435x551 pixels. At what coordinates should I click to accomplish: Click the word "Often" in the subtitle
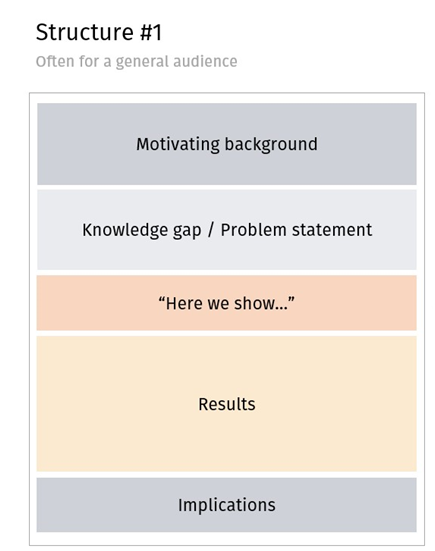point(55,61)
